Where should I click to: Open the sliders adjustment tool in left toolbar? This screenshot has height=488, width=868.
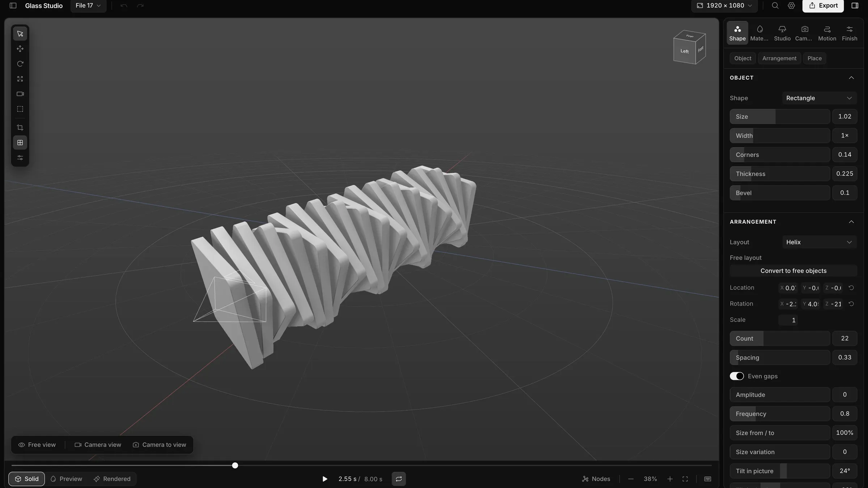pos(20,158)
